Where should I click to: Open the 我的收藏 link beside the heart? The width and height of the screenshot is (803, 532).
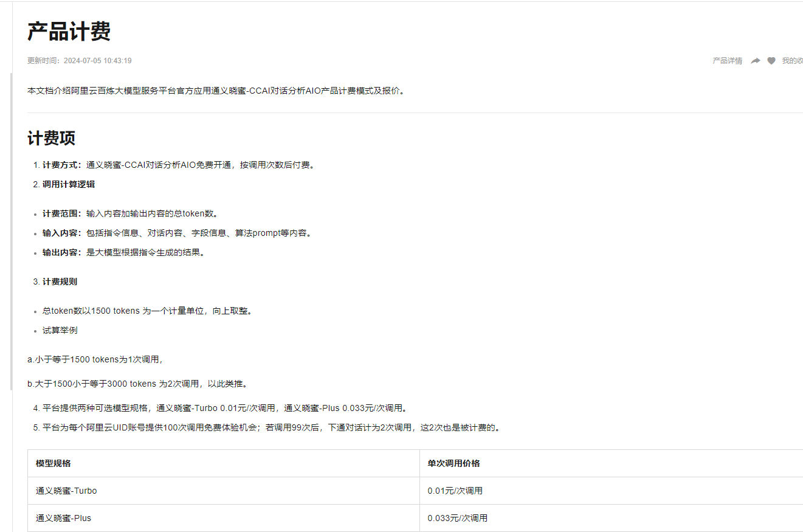click(x=792, y=61)
